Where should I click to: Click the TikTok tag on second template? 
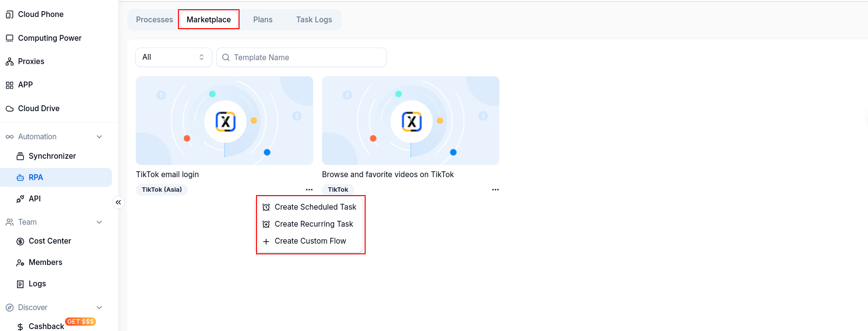[338, 190]
